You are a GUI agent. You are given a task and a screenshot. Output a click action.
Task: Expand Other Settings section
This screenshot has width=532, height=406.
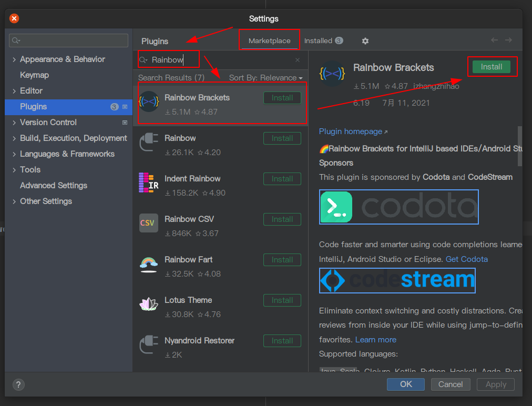[14, 201]
